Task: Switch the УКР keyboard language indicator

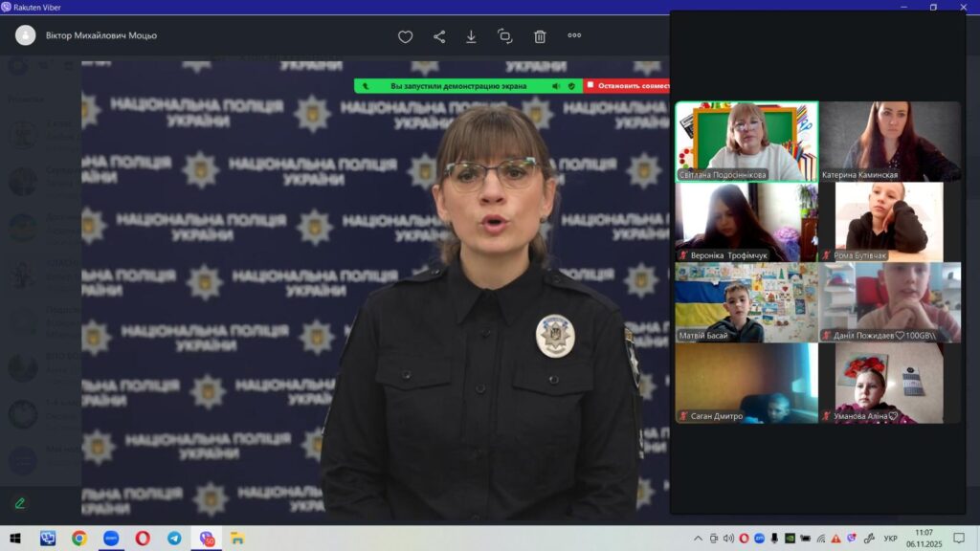Action: [x=890, y=539]
